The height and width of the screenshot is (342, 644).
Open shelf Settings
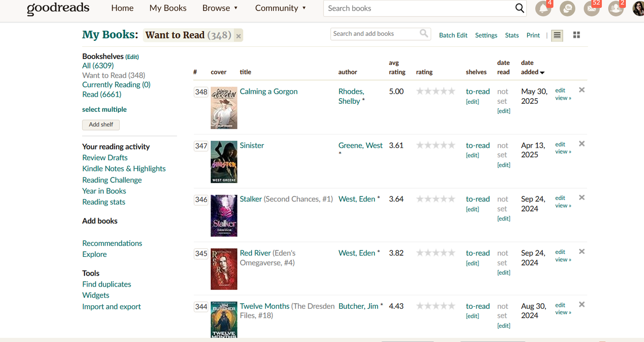point(486,35)
